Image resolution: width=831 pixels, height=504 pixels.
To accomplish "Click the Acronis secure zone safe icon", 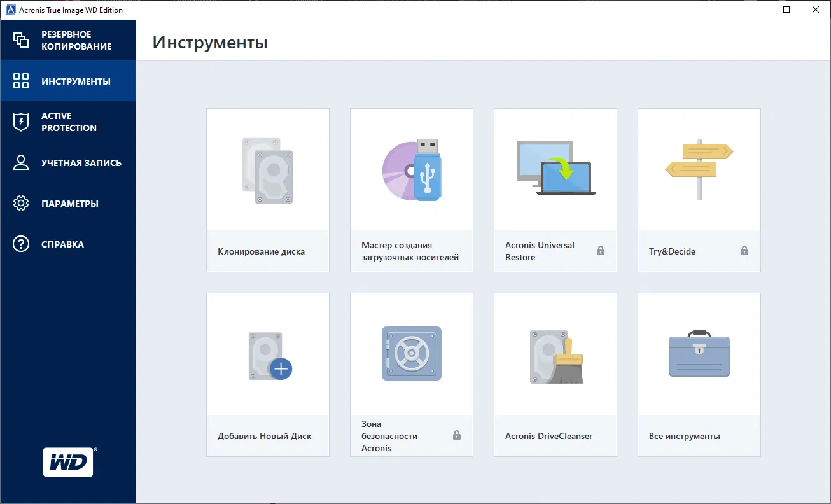I will pyautogui.click(x=411, y=354).
